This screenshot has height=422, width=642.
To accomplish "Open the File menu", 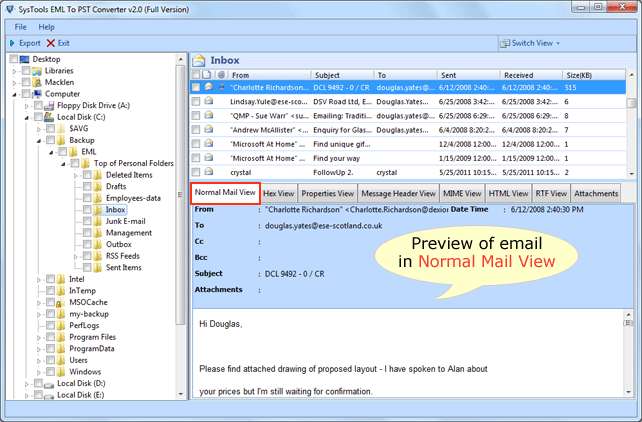I will 20,27.
